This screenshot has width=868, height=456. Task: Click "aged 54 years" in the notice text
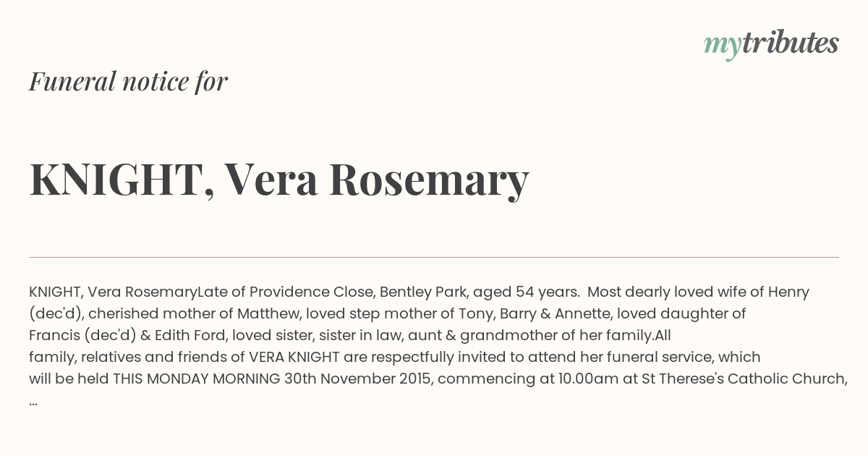pyautogui.click(x=526, y=292)
